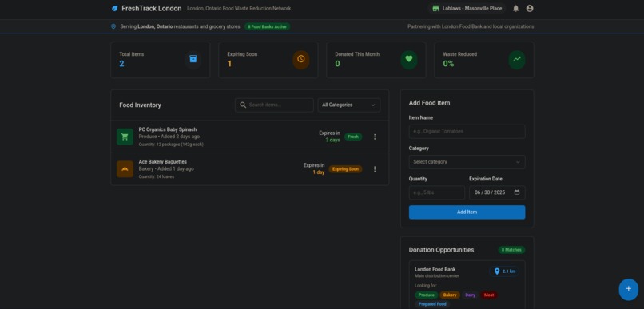Click the bakery icon for Ace Bakery Baguettes
The height and width of the screenshot is (309, 644).
125,169
